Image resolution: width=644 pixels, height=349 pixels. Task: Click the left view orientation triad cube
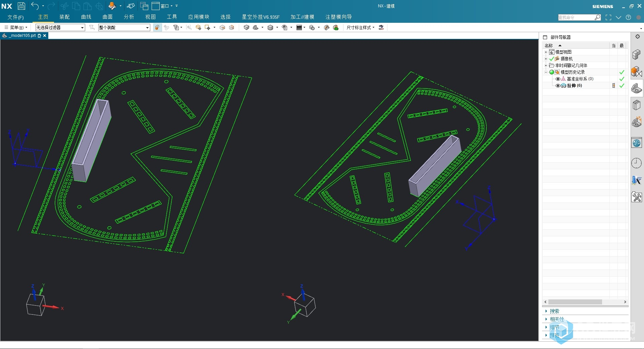(36, 305)
